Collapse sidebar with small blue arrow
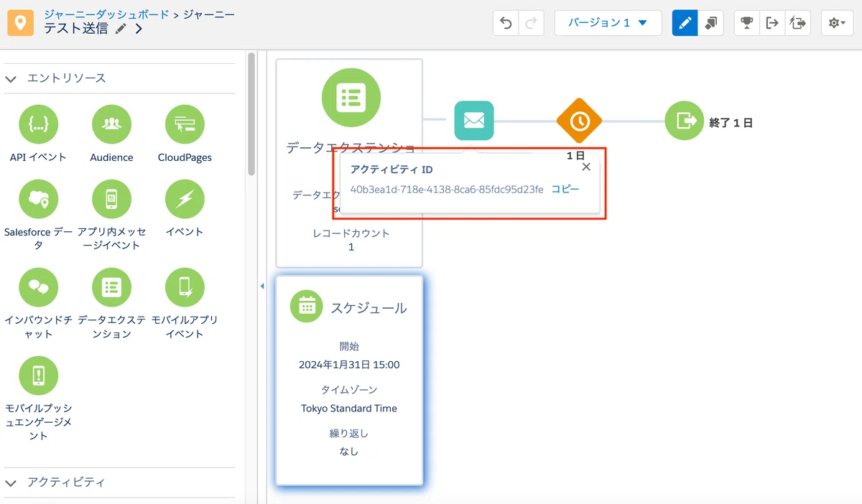The width and height of the screenshot is (862, 504). [x=262, y=286]
